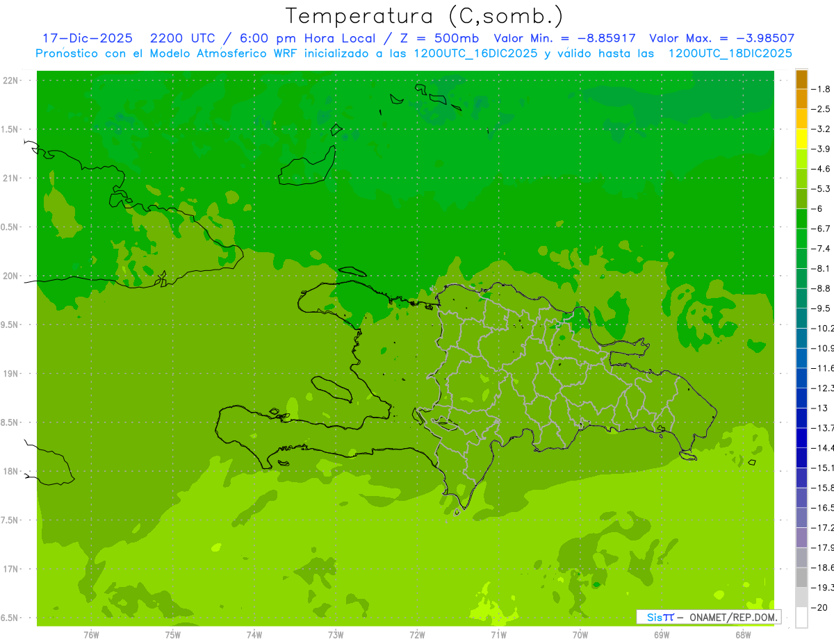Pick the bright yellow swatch between -3.2 and -3.9
The height and width of the screenshot is (644, 834).
(801, 139)
